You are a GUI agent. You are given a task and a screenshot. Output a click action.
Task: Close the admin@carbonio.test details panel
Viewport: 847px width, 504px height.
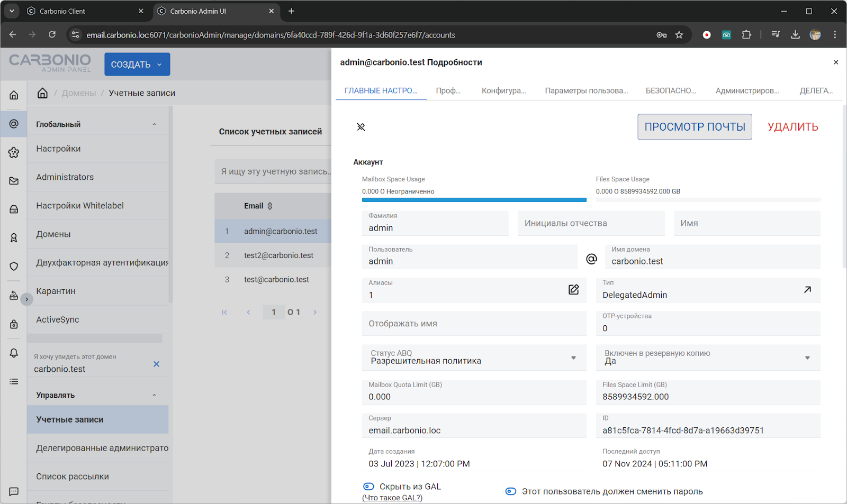click(836, 62)
